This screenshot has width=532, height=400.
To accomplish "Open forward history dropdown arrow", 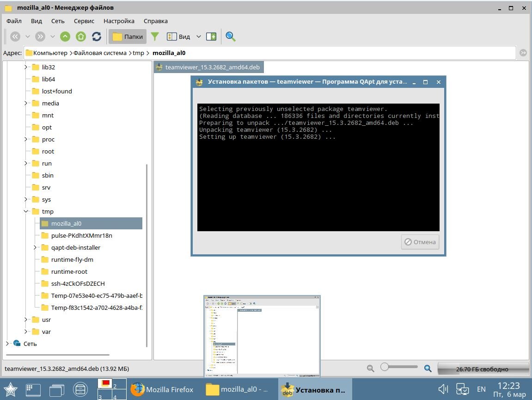I will pos(53,37).
